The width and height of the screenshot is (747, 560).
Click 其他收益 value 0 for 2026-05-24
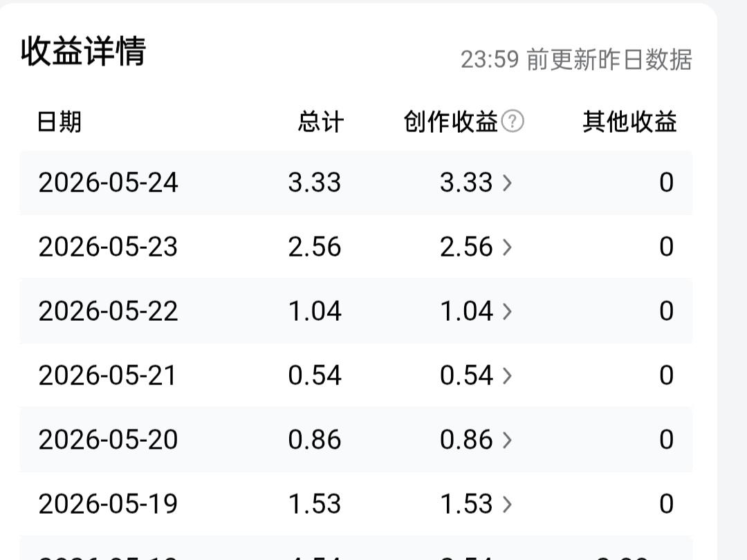point(667,183)
